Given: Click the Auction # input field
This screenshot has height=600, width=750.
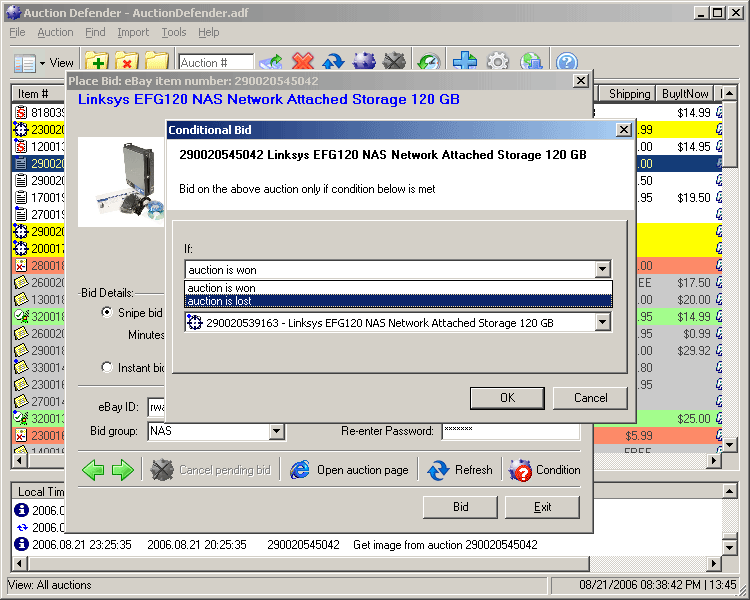Looking at the screenshot, I should tap(216, 63).
